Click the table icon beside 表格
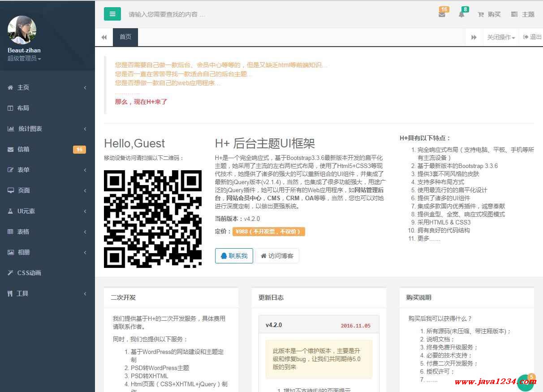Image resolution: width=543 pixels, height=392 pixels. [10, 232]
